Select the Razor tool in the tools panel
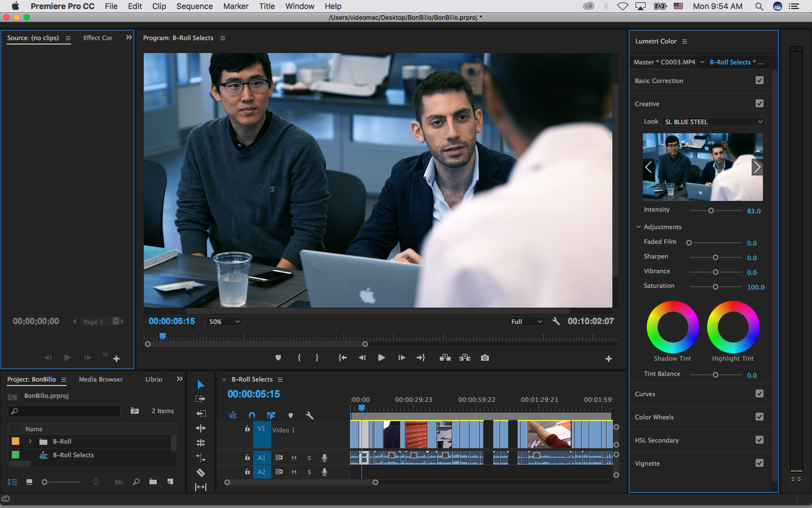Image resolution: width=812 pixels, height=508 pixels. pos(201,472)
